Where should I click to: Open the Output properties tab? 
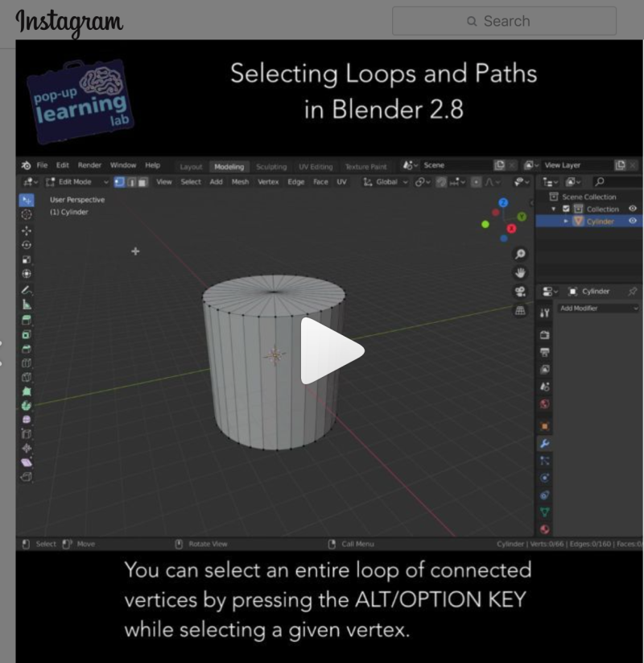(x=545, y=352)
